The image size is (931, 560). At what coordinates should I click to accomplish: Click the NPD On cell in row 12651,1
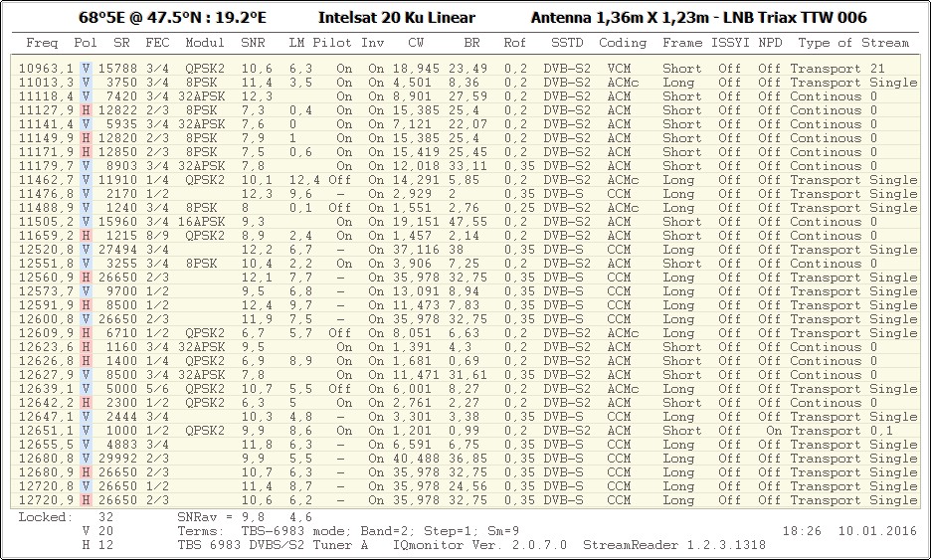[774, 431]
